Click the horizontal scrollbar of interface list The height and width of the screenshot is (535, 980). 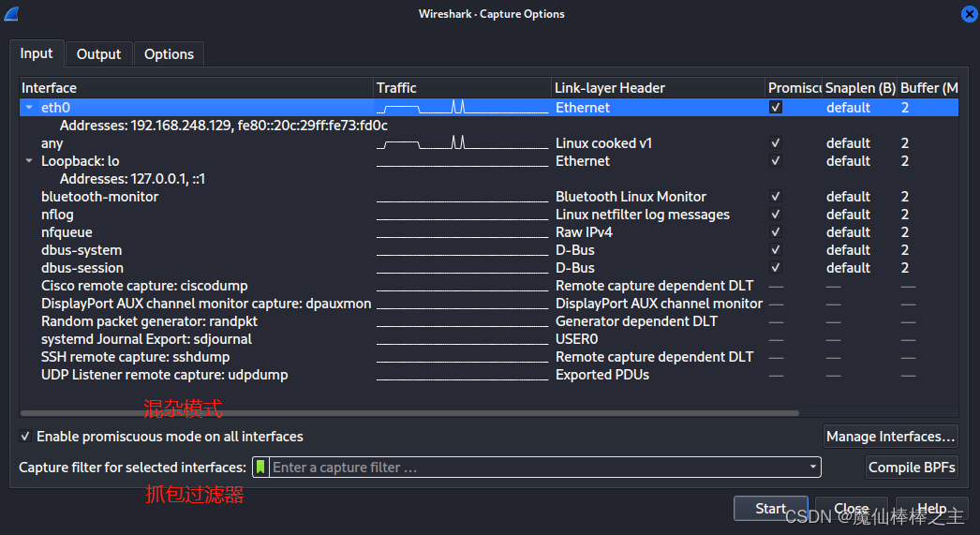point(409,413)
